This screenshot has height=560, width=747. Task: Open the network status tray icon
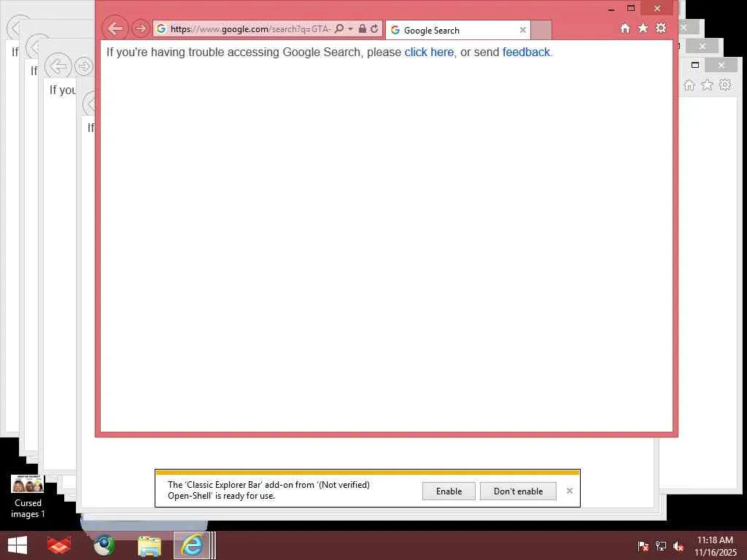click(661, 546)
